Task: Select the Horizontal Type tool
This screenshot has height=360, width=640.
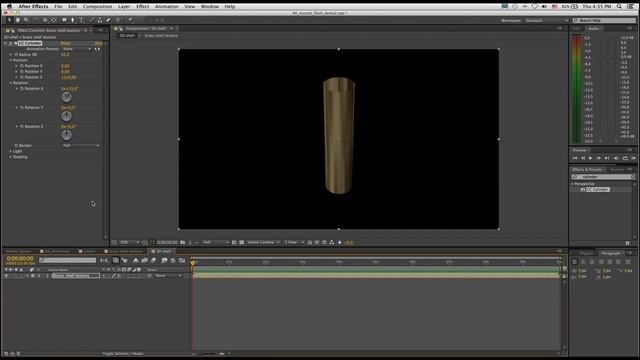Action: (x=81, y=20)
